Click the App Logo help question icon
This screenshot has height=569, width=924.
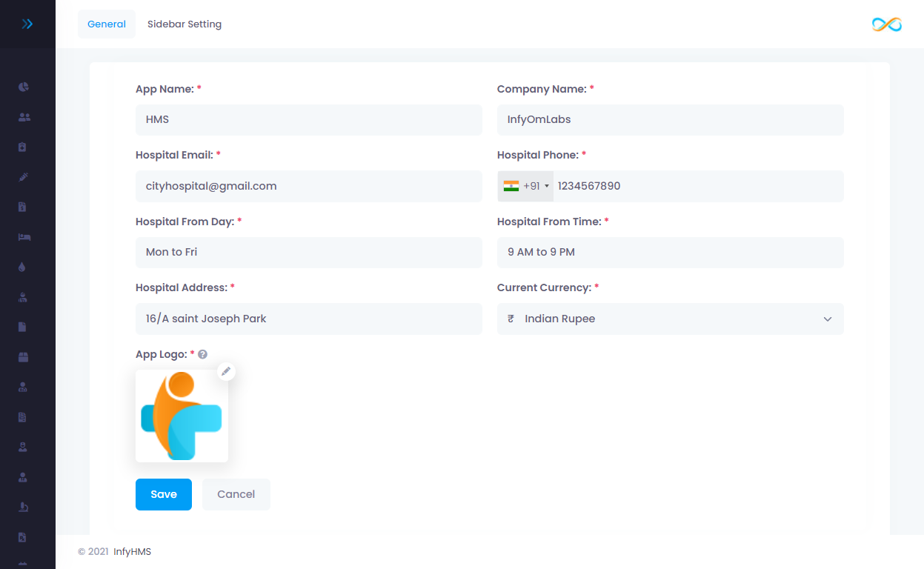click(x=202, y=355)
